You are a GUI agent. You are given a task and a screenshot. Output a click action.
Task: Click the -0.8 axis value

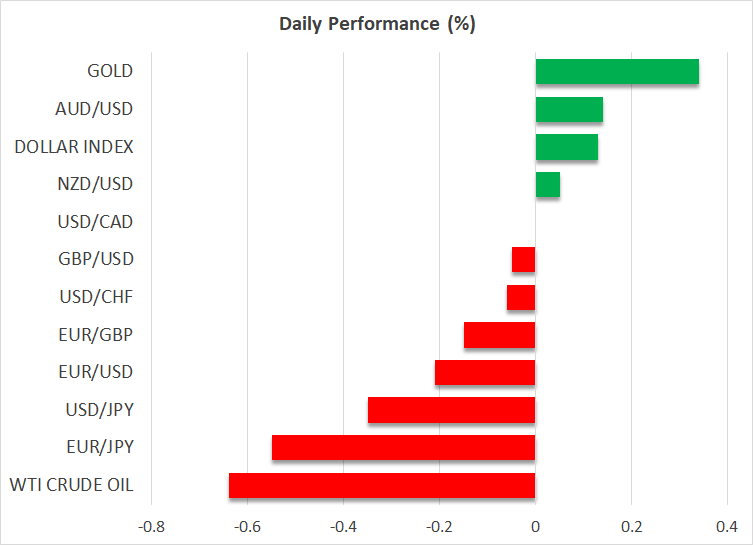150,526
